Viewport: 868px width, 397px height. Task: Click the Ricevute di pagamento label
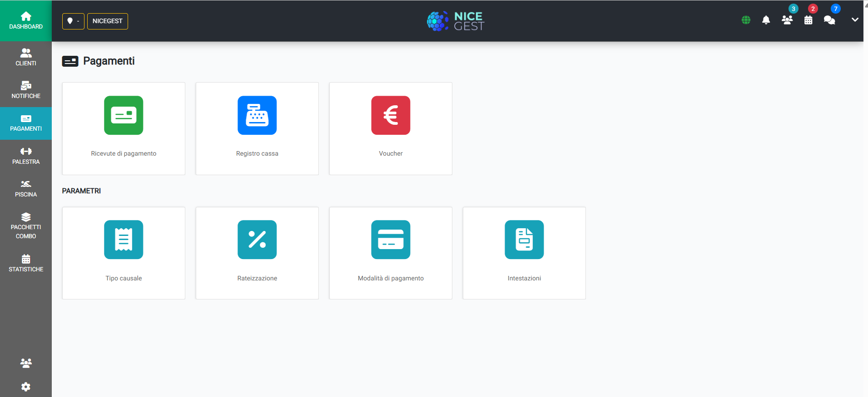click(124, 153)
